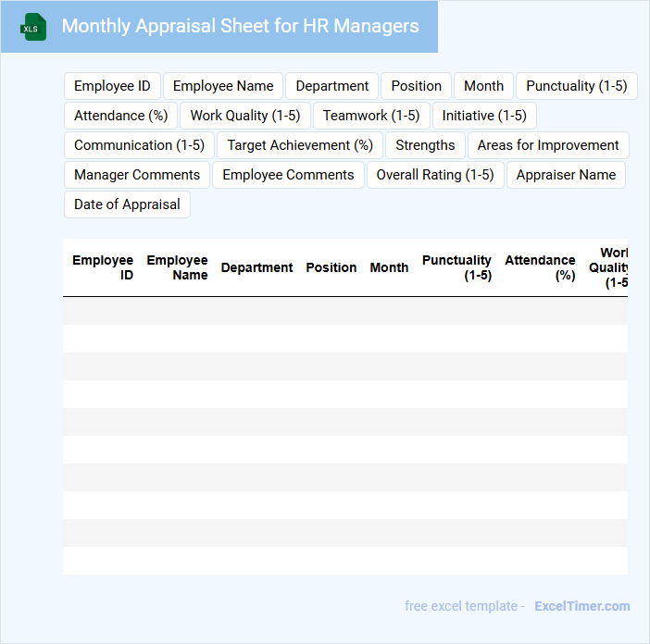Click the Department tag chip
Screen dimensions: 650x644
(331, 86)
